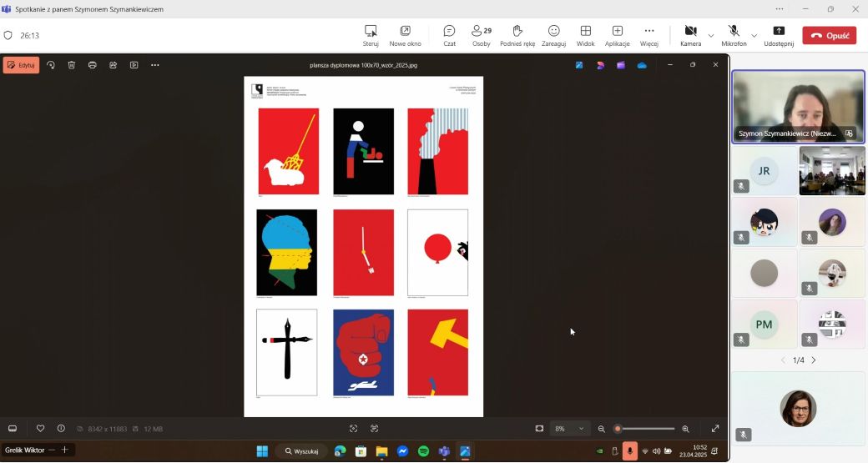The width and height of the screenshot is (868, 463).
Task: Toggle the Mikrofon mute state
Action: (x=734, y=34)
